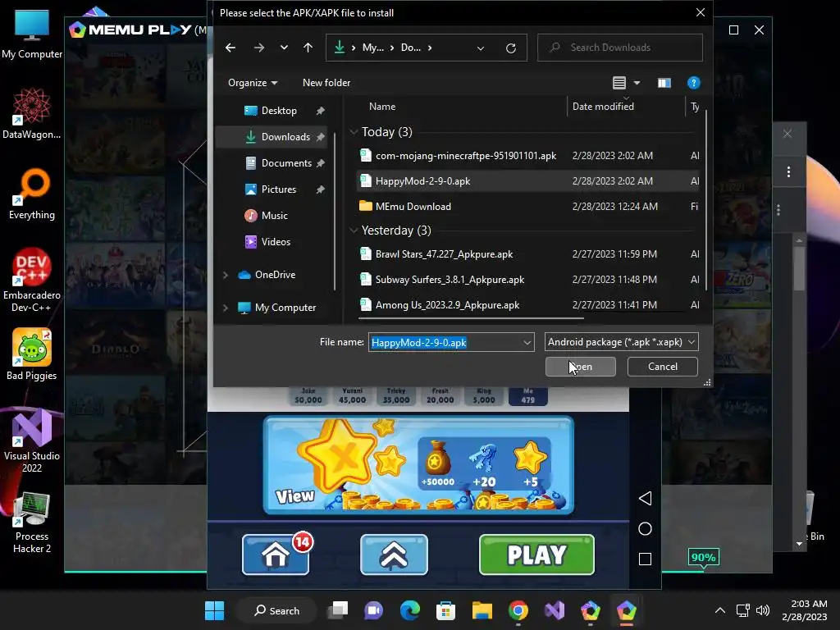
Task: Create a New folder
Action: pyautogui.click(x=326, y=83)
